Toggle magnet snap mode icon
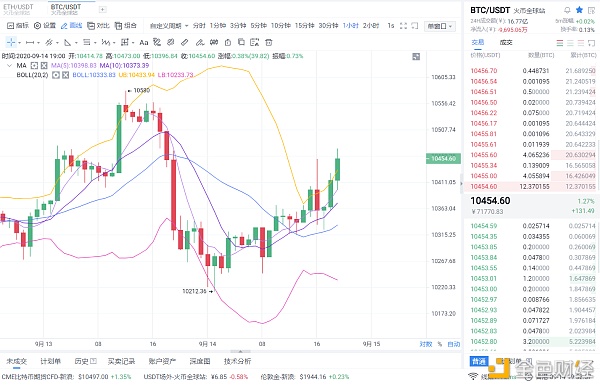 [x=214, y=42]
